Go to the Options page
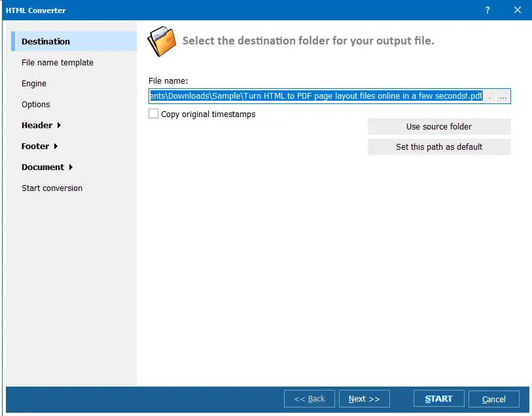Image resolution: width=532 pixels, height=416 pixels. [35, 105]
